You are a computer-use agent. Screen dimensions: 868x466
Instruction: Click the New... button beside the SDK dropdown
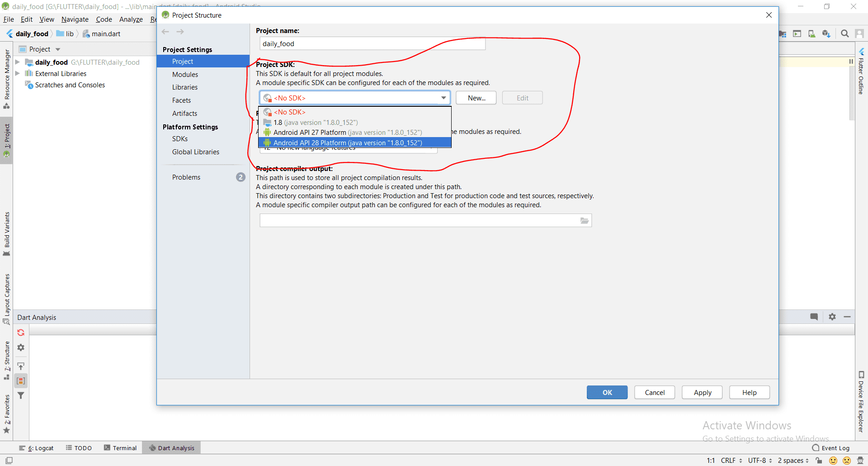point(476,97)
